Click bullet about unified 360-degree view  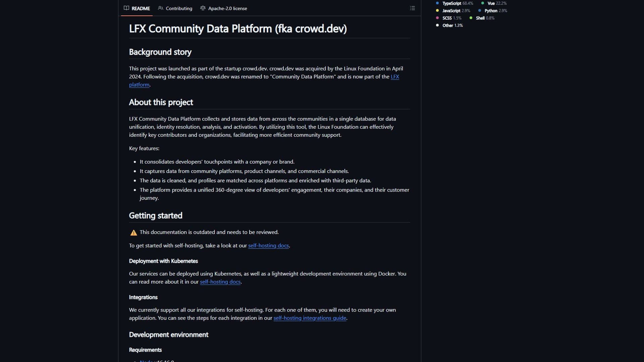(274, 194)
